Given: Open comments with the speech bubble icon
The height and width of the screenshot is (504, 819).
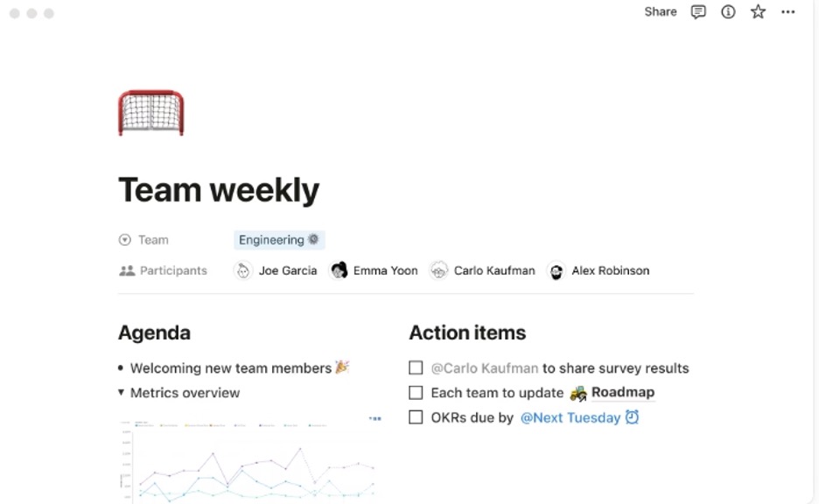Looking at the screenshot, I should point(697,12).
